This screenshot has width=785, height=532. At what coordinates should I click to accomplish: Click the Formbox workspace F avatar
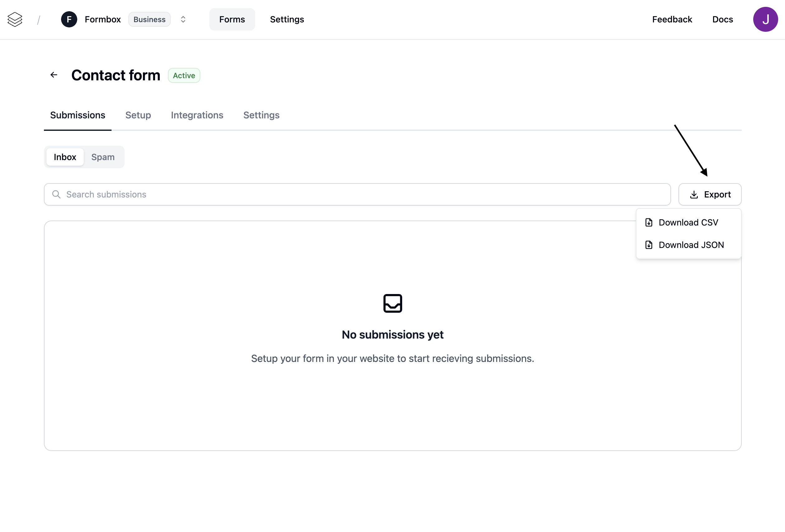coord(69,20)
